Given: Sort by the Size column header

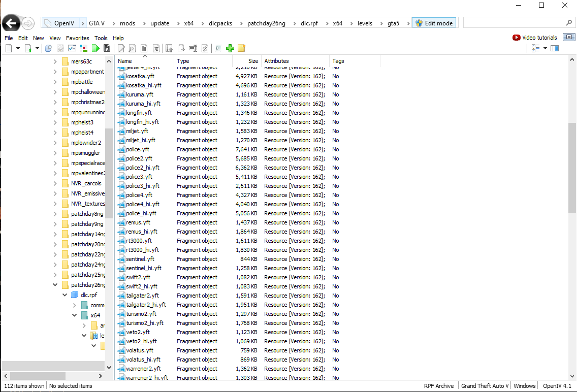Looking at the screenshot, I should [x=246, y=61].
